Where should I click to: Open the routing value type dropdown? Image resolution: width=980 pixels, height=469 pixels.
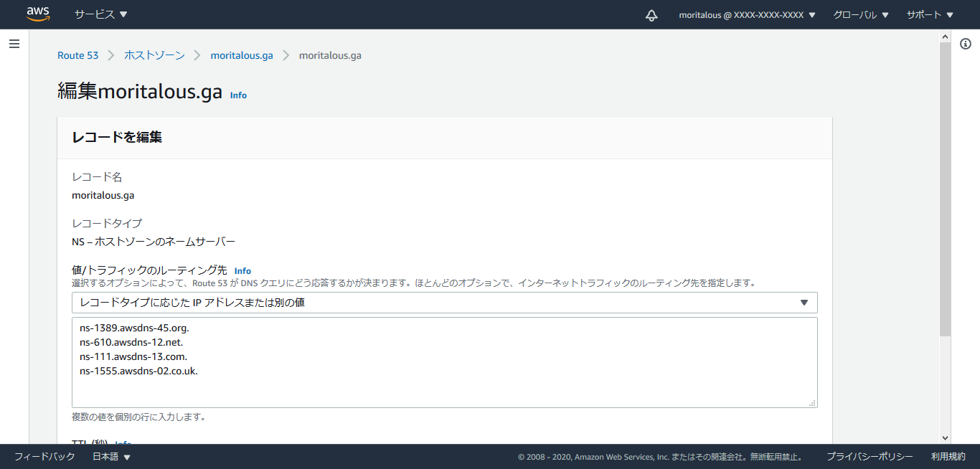tap(444, 303)
